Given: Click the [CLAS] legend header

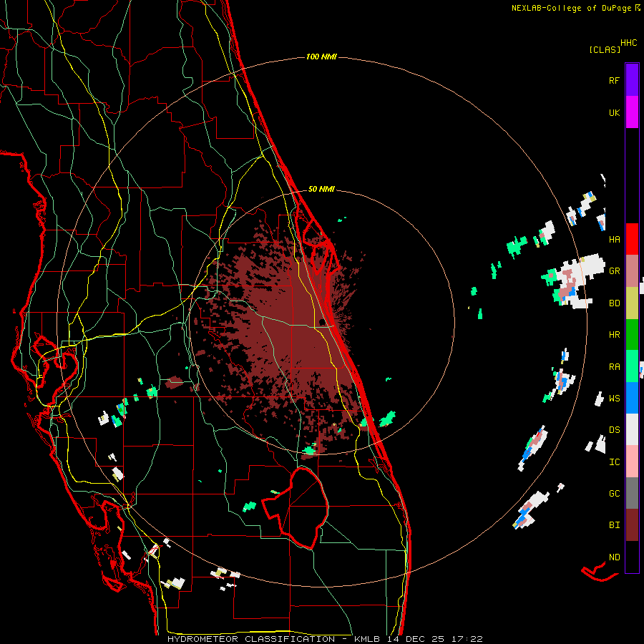Looking at the screenshot, I should pos(605,49).
